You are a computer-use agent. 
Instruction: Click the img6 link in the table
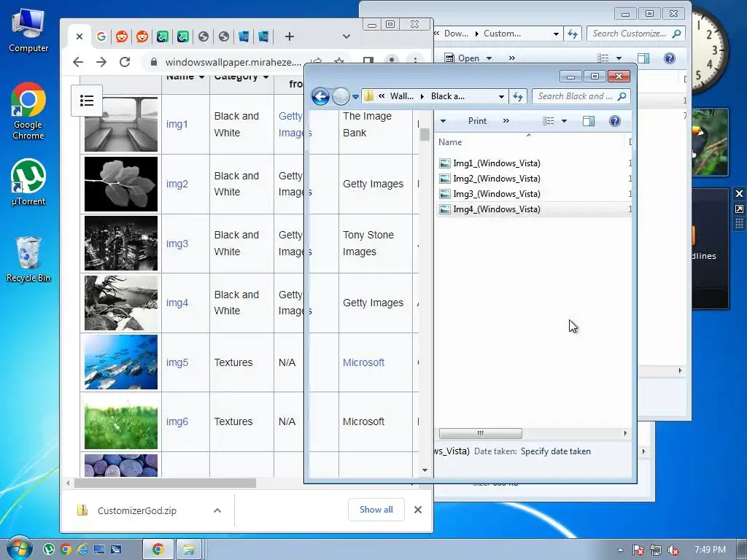(177, 421)
